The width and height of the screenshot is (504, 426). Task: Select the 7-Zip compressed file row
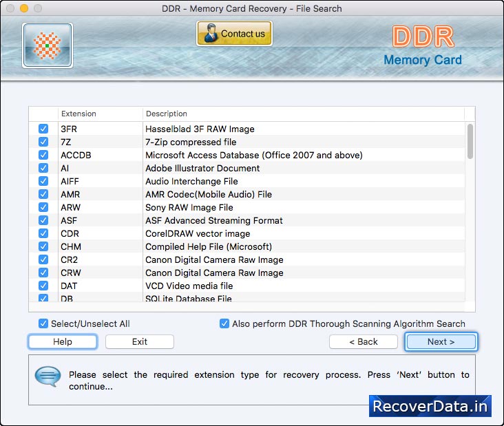247,142
